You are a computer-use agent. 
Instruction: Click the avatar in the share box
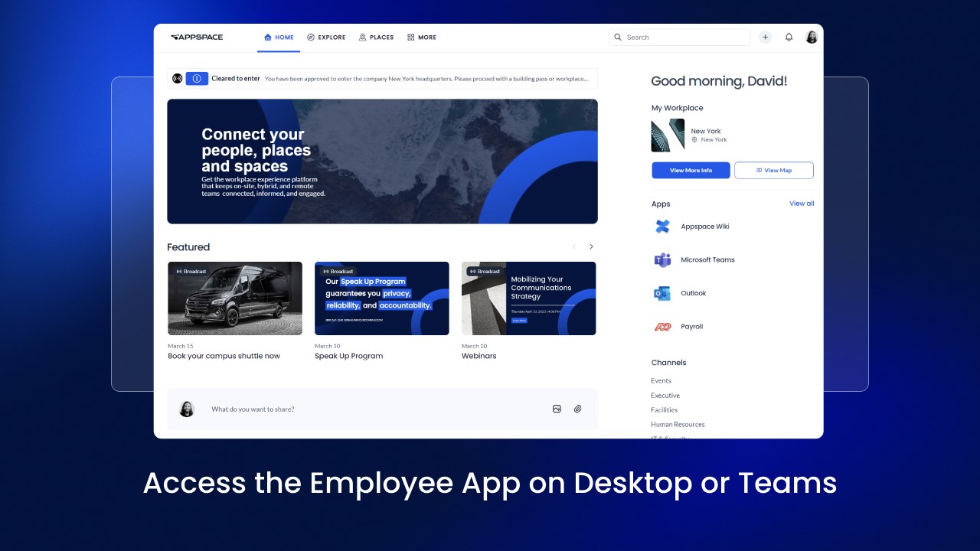click(187, 409)
